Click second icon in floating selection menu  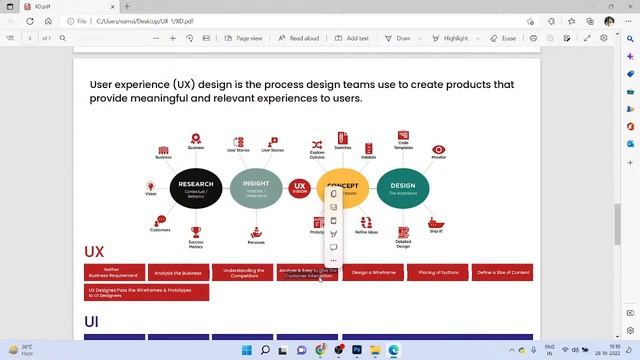pyautogui.click(x=333, y=207)
